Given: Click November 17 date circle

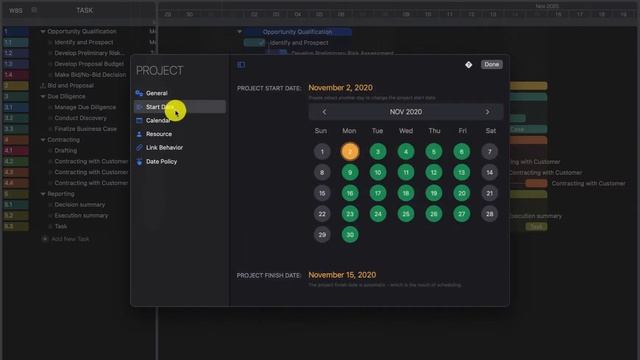Looking at the screenshot, I should click(x=378, y=193).
